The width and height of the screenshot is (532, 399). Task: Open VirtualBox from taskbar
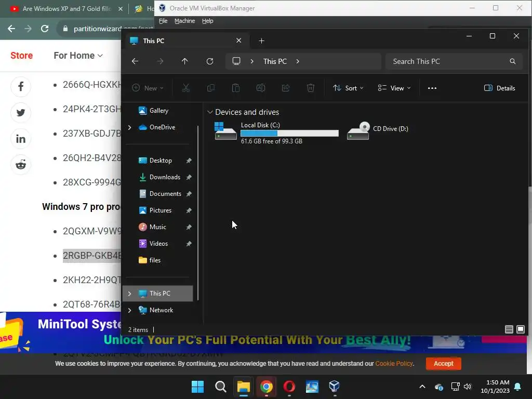click(x=335, y=387)
